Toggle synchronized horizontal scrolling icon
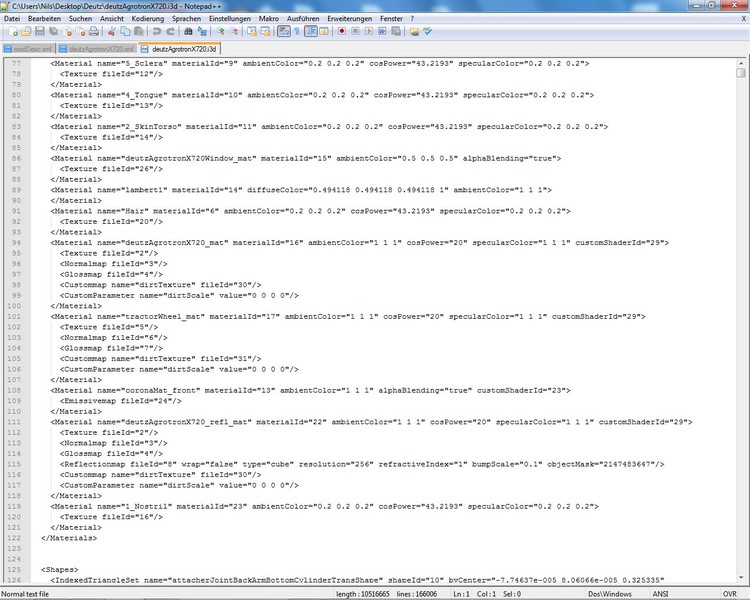This screenshot has width=750, height=600. point(265,32)
